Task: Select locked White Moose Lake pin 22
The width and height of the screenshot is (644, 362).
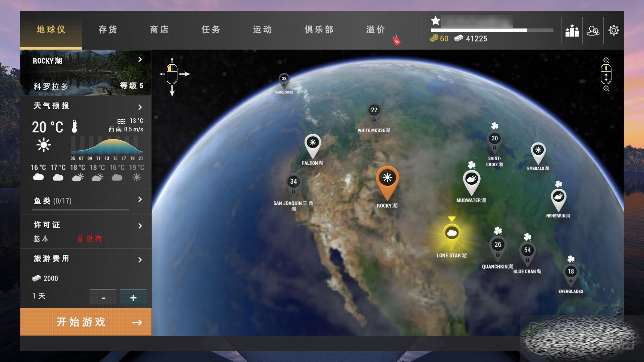Action: click(374, 114)
